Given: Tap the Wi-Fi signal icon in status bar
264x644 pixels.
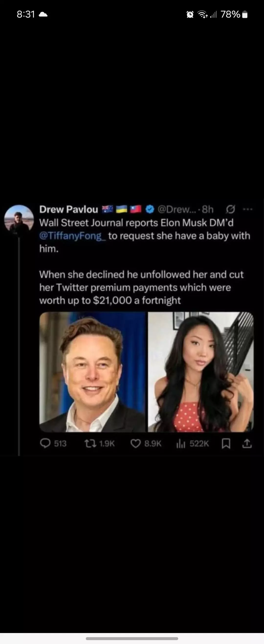Looking at the screenshot, I should pos(202,14).
